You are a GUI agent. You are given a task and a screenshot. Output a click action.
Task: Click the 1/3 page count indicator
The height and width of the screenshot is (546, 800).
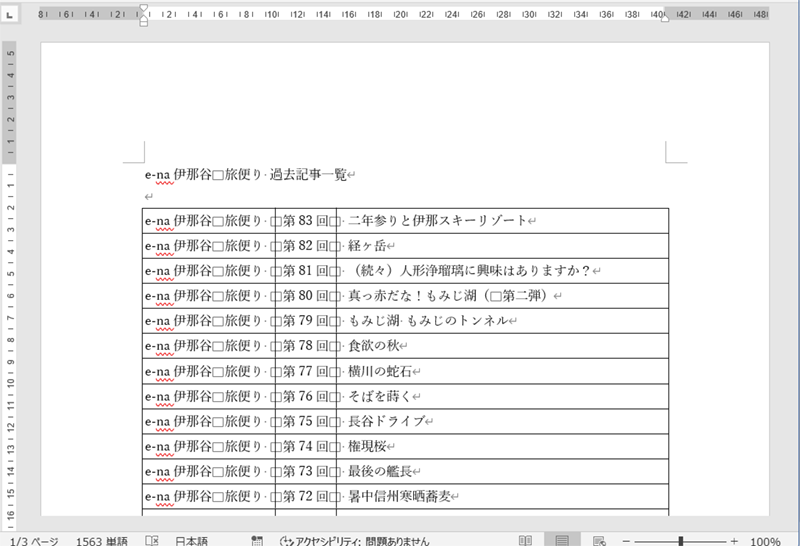click(x=33, y=540)
